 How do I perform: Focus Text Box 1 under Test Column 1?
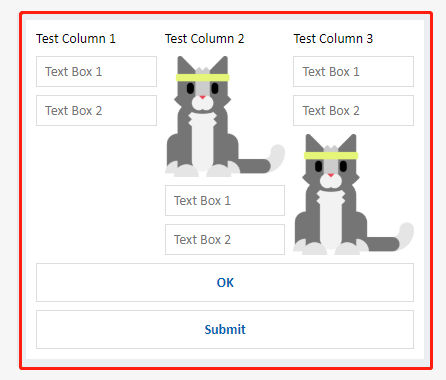coord(96,72)
